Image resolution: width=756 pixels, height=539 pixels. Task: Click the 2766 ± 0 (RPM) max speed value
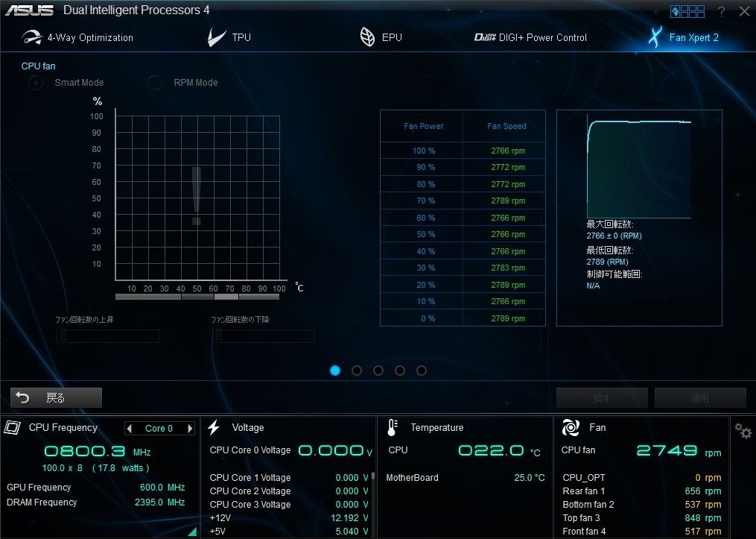(x=614, y=236)
